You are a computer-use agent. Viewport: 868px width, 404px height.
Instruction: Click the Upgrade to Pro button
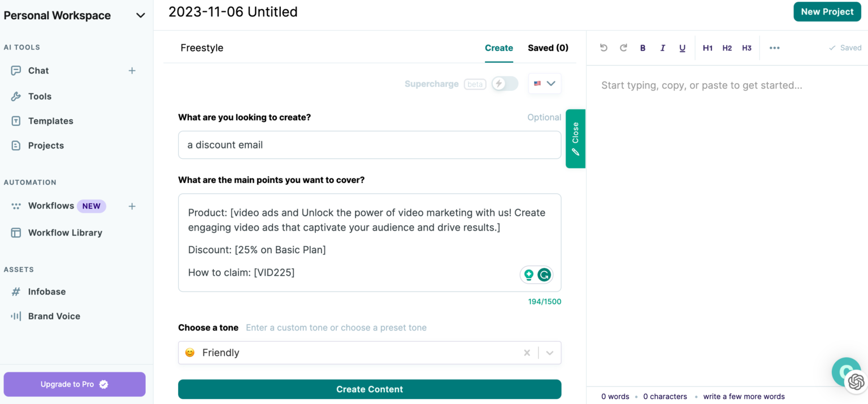74,384
